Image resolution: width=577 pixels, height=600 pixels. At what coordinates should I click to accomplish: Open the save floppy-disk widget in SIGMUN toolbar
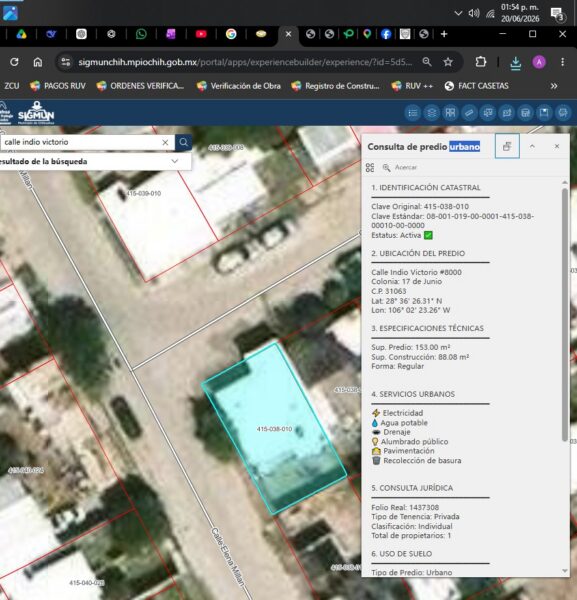click(x=544, y=113)
